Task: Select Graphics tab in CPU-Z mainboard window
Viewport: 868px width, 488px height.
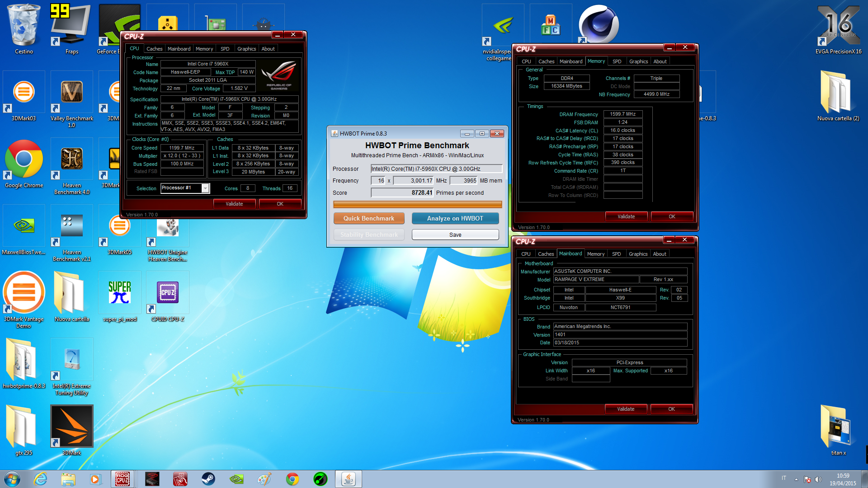Action: pyautogui.click(x=638, y=254)
